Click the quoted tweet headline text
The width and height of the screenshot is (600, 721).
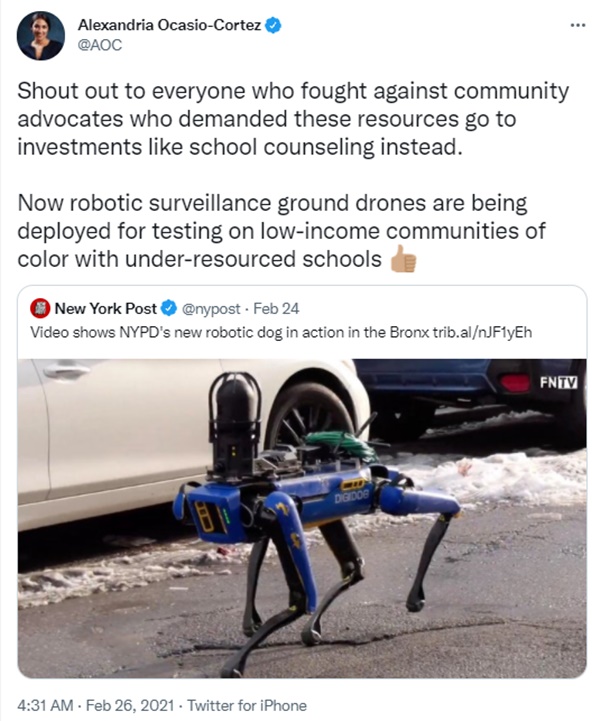pyautogui.click(x=229, y=332)
